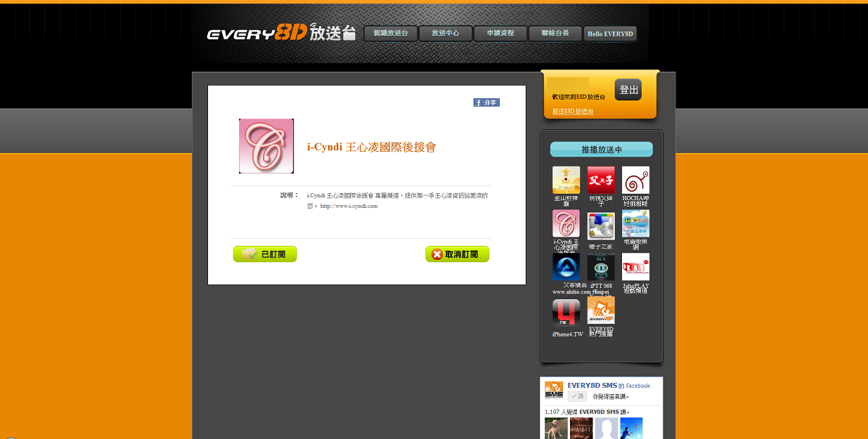Screen dimensions: 868x439
Task: Open the iPTT 068 channel icon
Action: coord(601,267)
